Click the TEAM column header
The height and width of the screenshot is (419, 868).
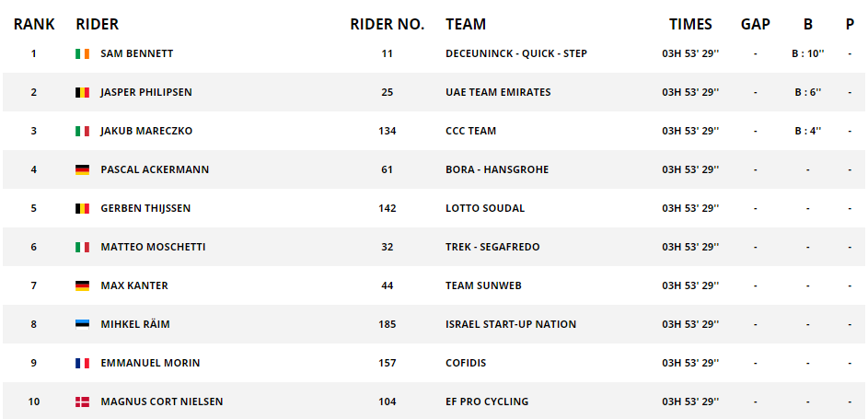click(x=466, y=24)
